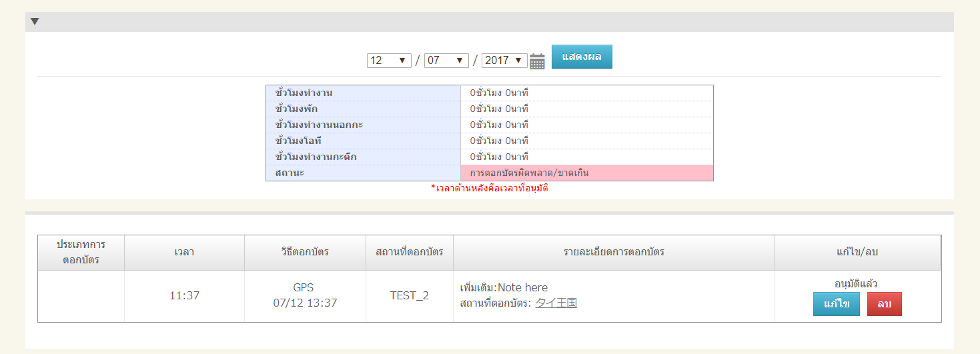Screen dimensions: 980x354
Task: Open the day dropdown showing 12
Action: pyautogui.click(x=388, y=61)
